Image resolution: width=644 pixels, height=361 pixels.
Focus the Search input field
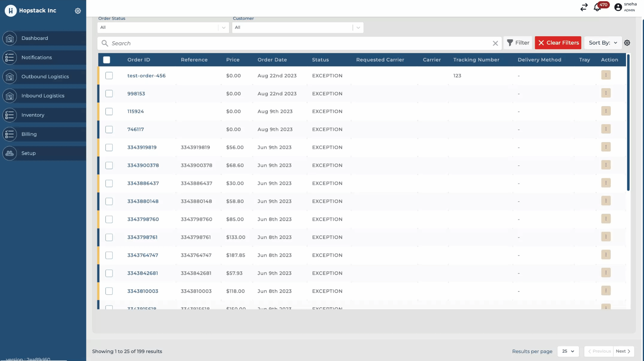point(299,43)
